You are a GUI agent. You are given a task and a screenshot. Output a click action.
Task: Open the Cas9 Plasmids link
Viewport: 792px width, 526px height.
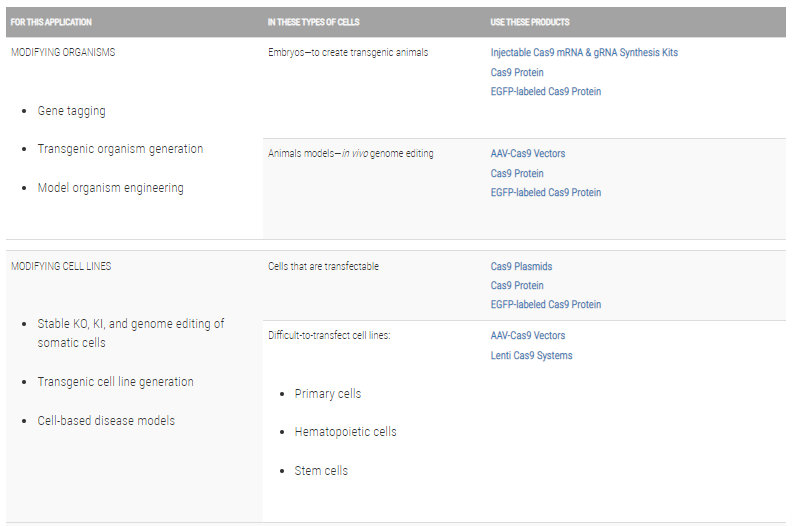pyautogui.click(x=521, y=267)
